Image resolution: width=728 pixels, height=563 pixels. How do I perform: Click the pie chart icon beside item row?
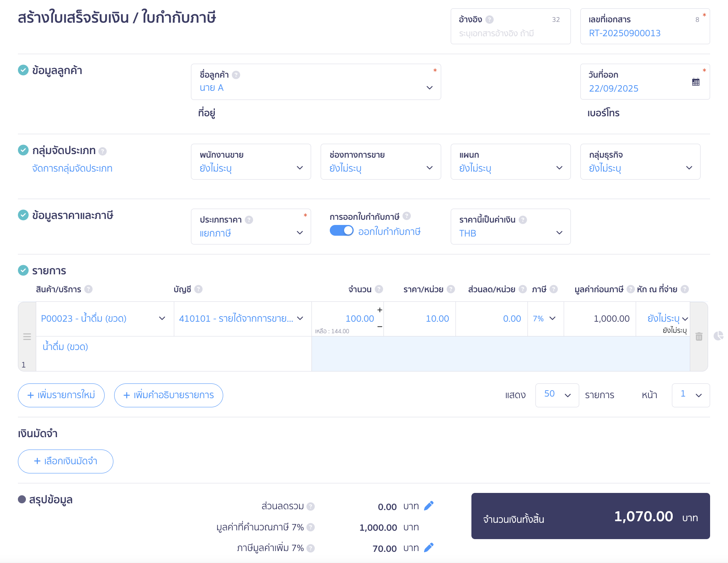718,336
